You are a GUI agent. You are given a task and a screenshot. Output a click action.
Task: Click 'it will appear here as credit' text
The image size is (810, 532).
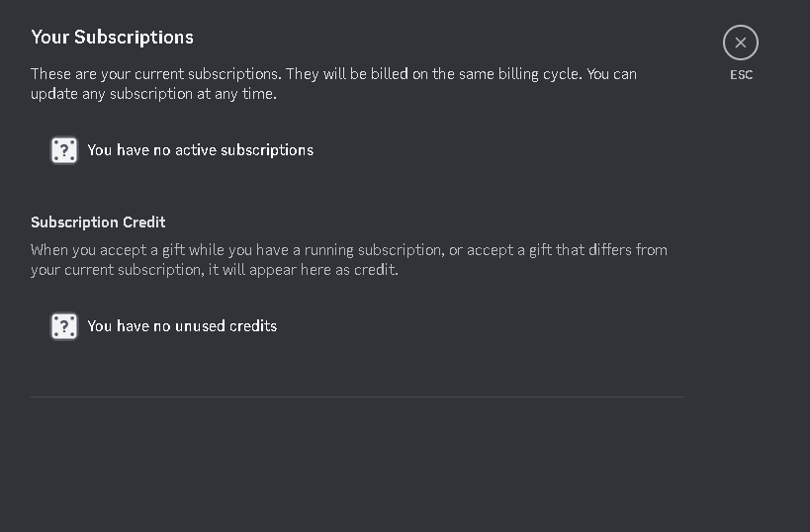(304, 270)
